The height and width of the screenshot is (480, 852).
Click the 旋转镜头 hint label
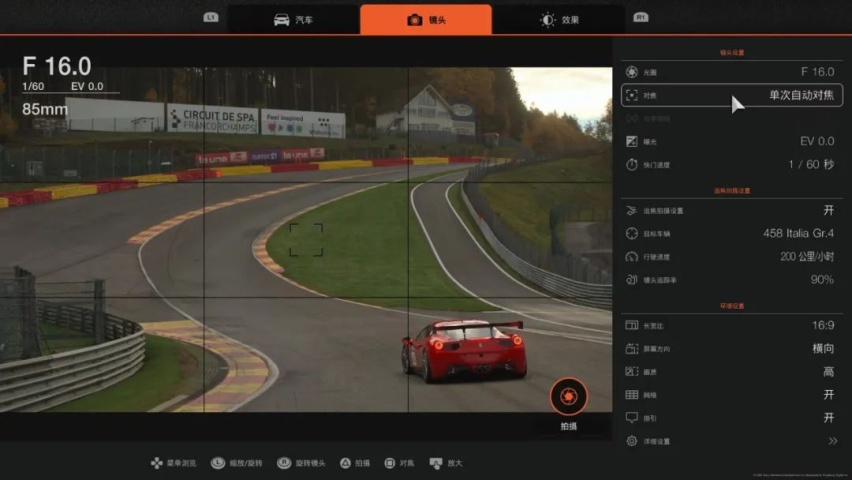pos(310,463)
